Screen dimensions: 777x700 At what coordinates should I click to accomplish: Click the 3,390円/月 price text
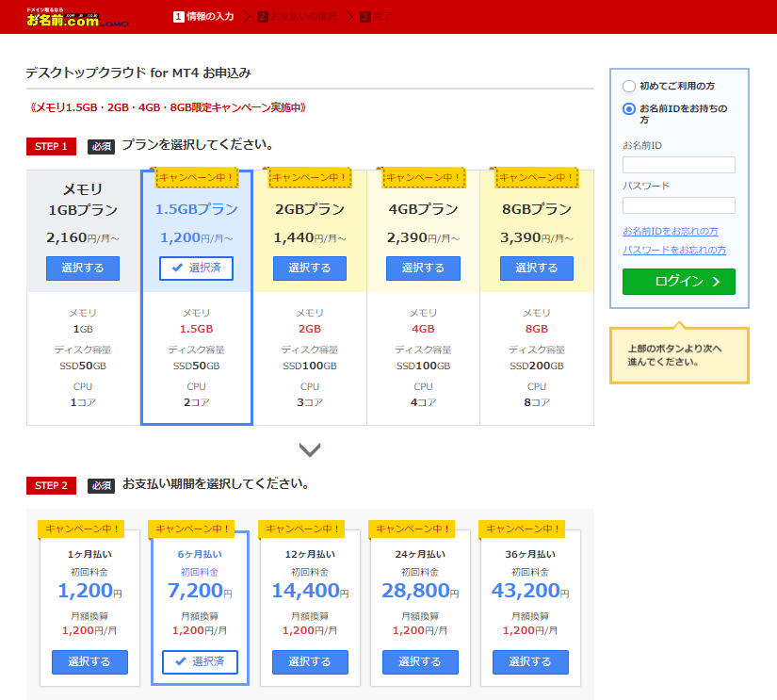[537, 238]
